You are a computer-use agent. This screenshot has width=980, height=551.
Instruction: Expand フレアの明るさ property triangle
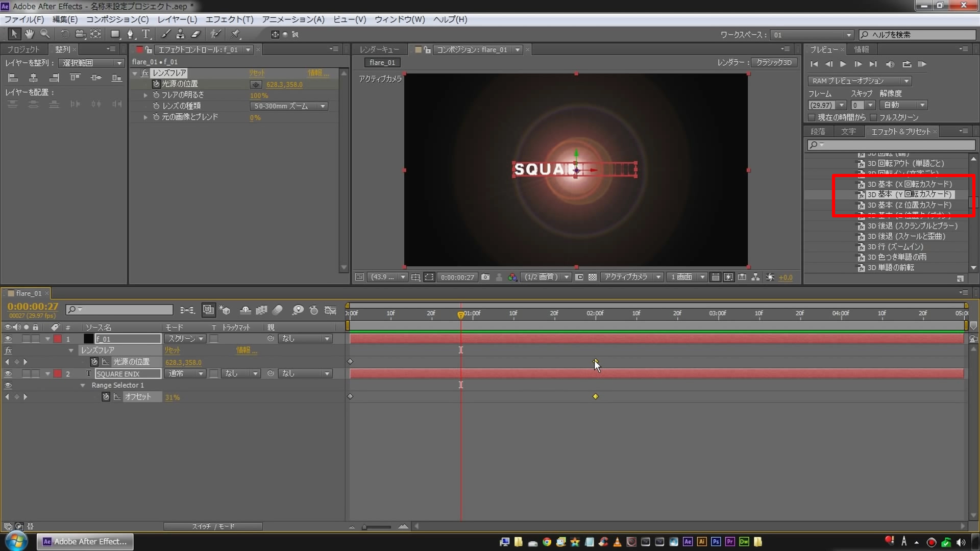point(145,95)
